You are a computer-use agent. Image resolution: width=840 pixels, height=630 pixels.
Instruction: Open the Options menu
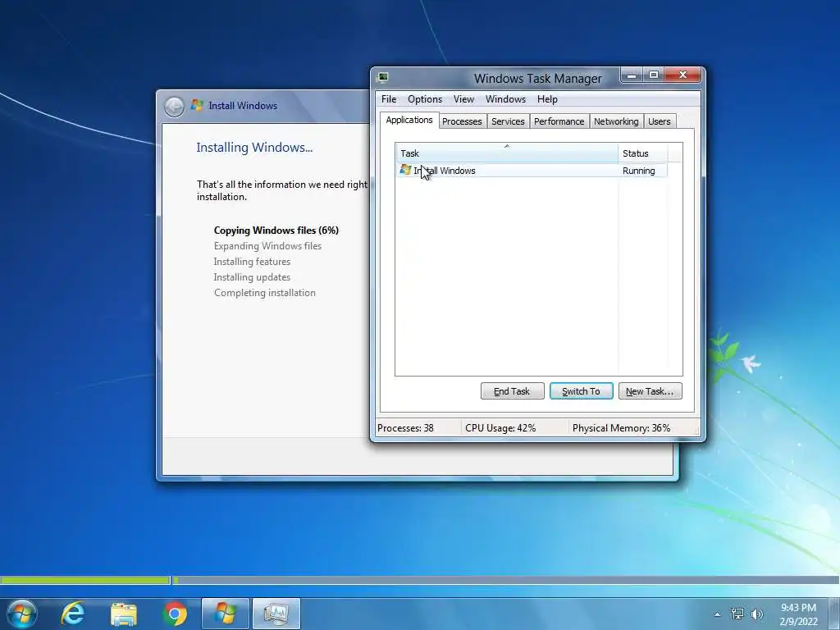(x=425, y=99)
